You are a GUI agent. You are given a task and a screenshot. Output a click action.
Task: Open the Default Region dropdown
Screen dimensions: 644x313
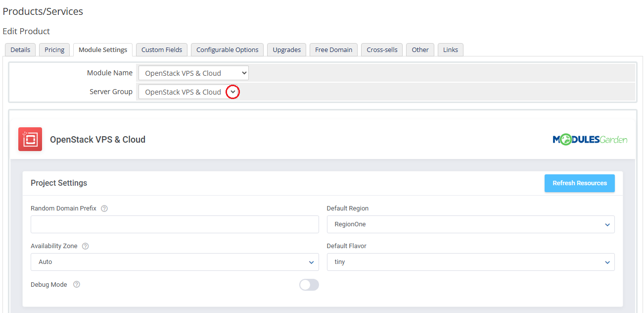470,224
